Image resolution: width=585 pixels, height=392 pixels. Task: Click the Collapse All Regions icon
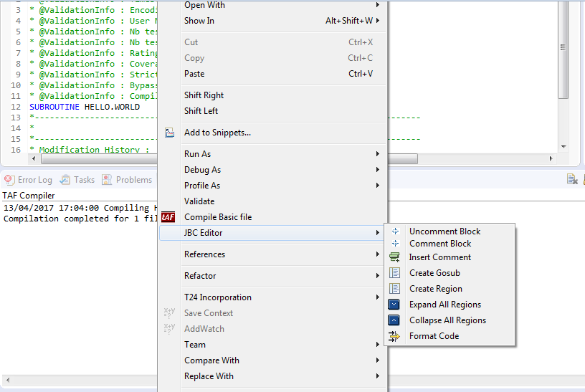tap(395, 320)
